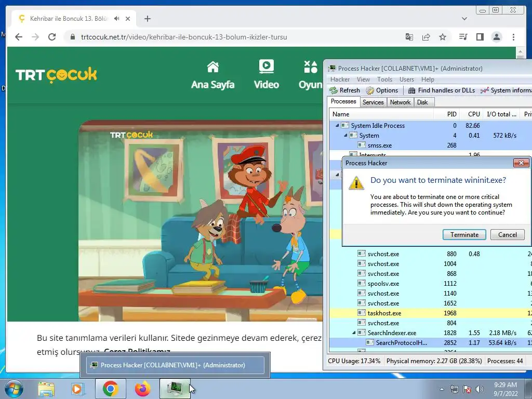
Task: Open the Chrome profile avatar
Action: [496, 37]
